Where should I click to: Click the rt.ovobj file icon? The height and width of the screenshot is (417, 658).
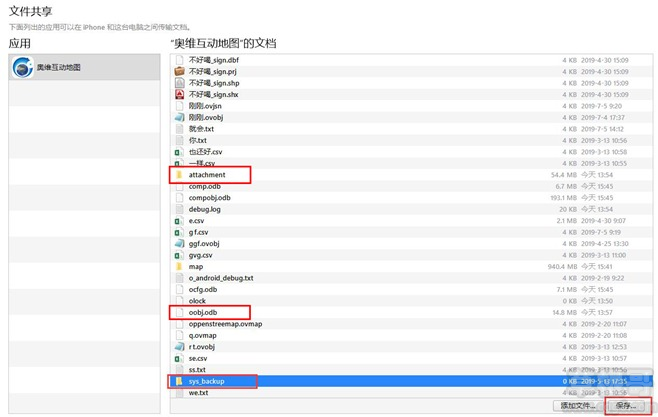[x=179, y=347]
